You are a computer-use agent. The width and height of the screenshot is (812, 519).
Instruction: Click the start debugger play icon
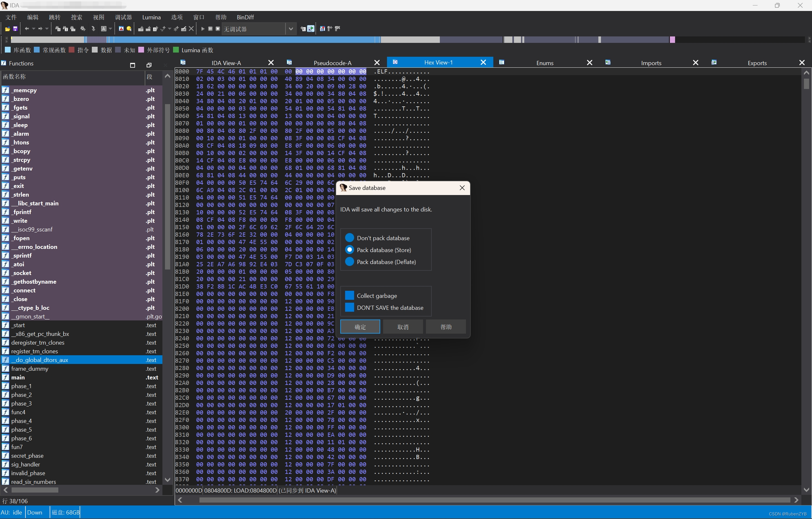pyautogui.click(x=203, y=29)
